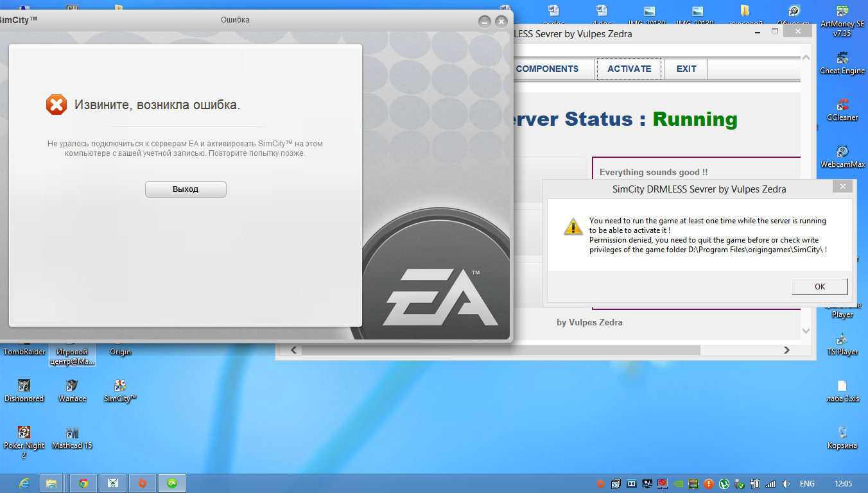Click the right arrow of the horizontal scrollbar
The height and width of the screenshot is (498, 868).
[x=786, y=350]
